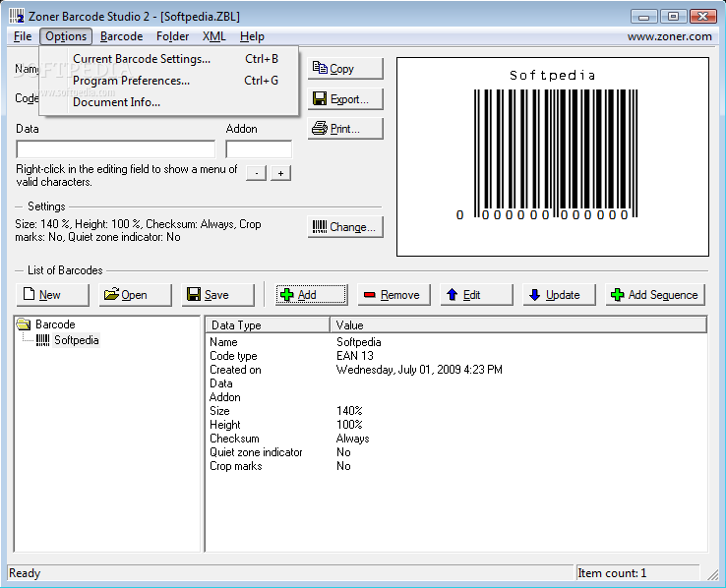The image size is (726, 588).
Task: Click the red minus Remove icon
Action: tap(369, 295)
